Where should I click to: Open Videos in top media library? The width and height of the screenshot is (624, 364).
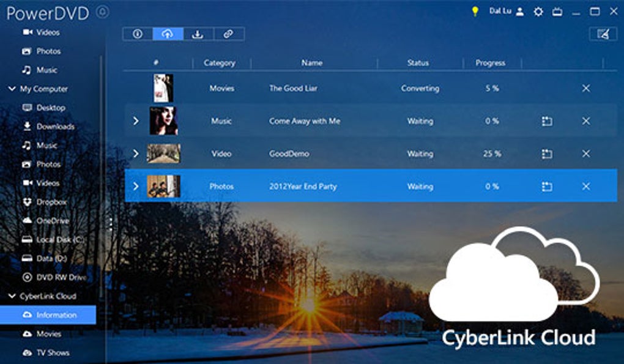pos(41,32)
